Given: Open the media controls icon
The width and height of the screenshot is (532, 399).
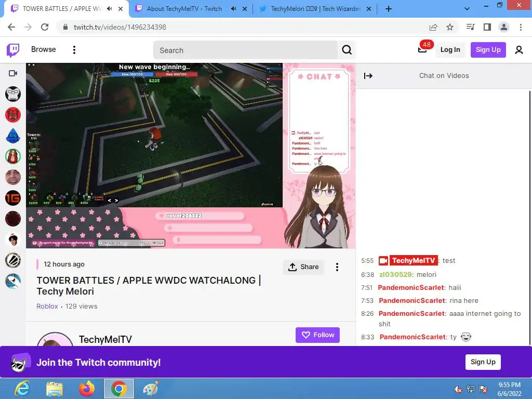Looking at the screenshot, I should coord(470,27).
